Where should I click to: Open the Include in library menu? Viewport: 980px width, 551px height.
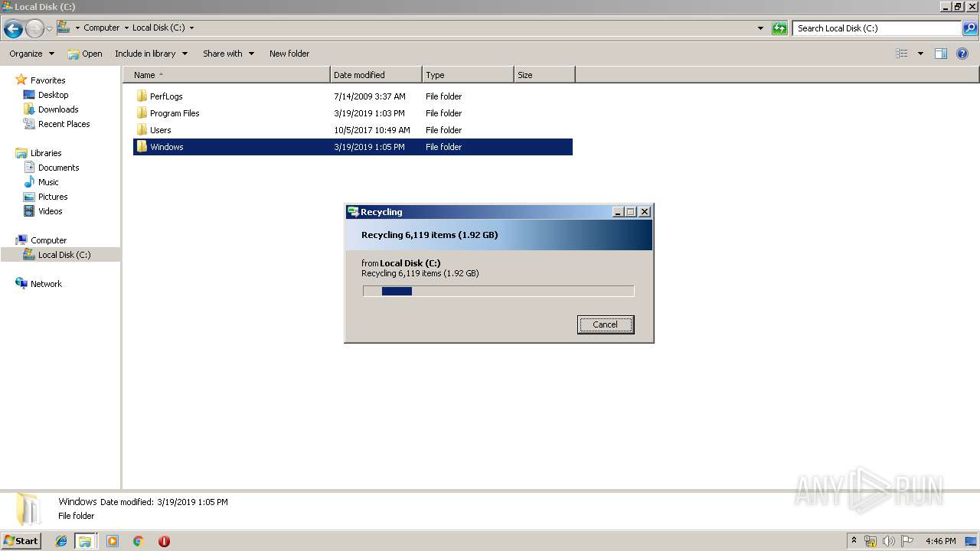(151, 54)
